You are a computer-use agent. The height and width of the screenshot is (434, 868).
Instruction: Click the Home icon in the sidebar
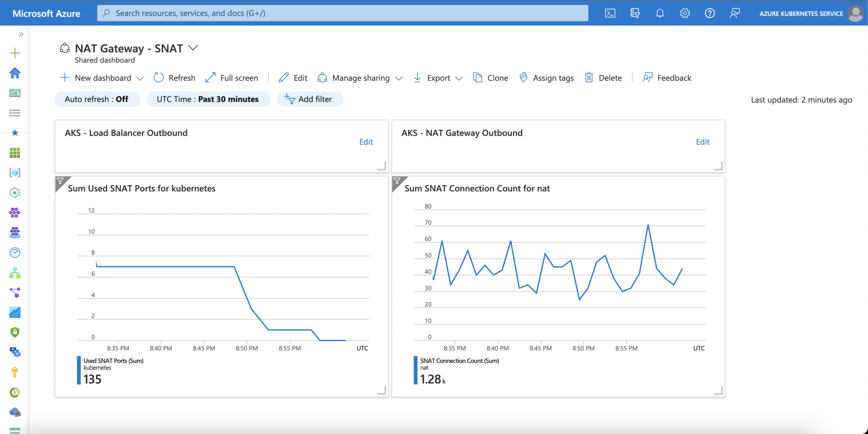pyautogui.click(x=15, y=73)
